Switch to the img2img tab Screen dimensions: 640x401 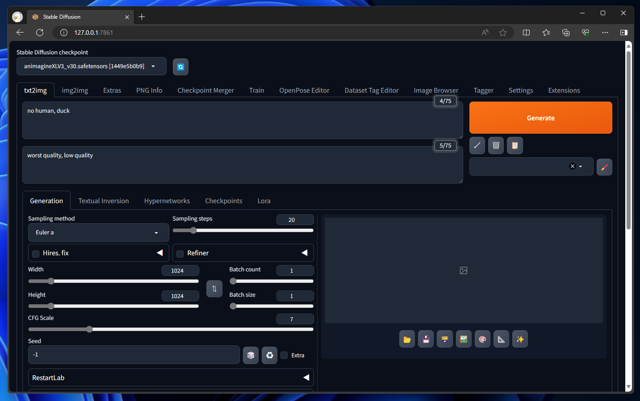tap(75, 90)
